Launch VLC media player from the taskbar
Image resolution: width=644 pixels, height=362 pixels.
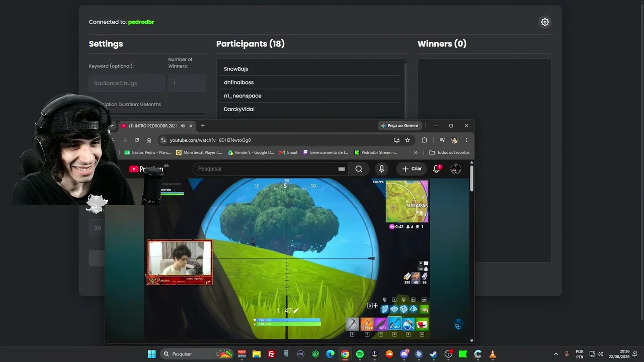tap(493, 354)
